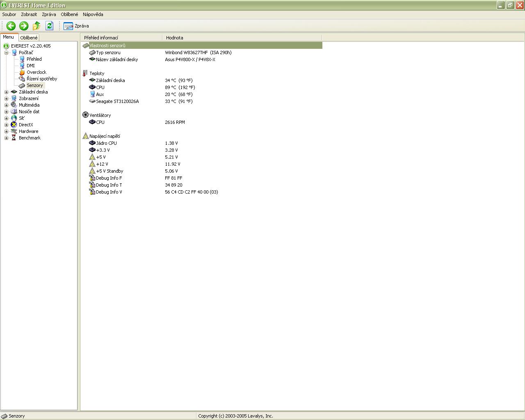Viewport: 525px width, 420px height.
Task: Go up one level in toolbar
Action: click(37, 26)
